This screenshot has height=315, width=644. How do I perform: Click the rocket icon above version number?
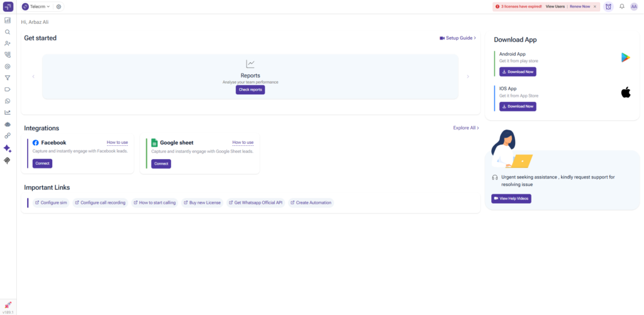(x=8, y=305)
